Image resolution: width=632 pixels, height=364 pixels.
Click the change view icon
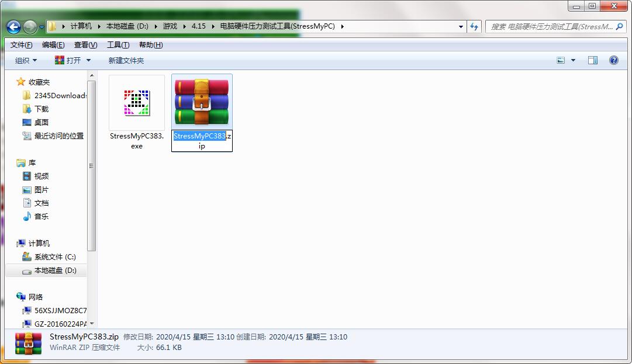pyautogui.click(x=561, y=60)
